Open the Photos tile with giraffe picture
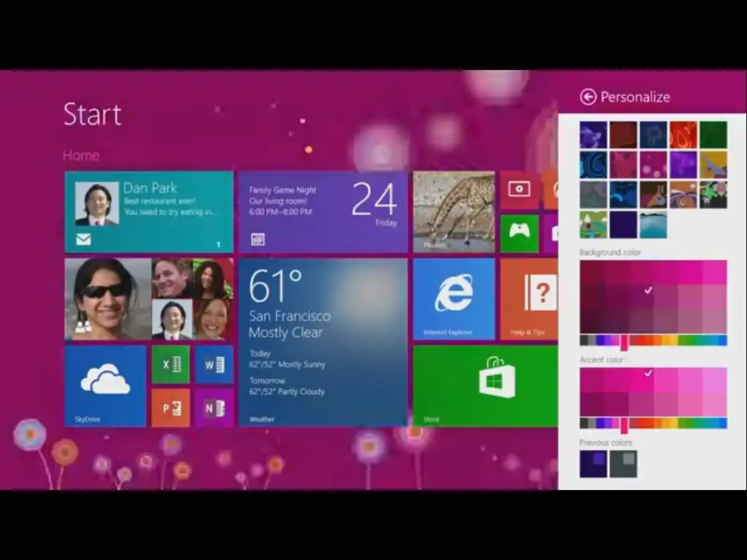Image resolution: width=747 pixels, height=560 pixels. [454, 212]
